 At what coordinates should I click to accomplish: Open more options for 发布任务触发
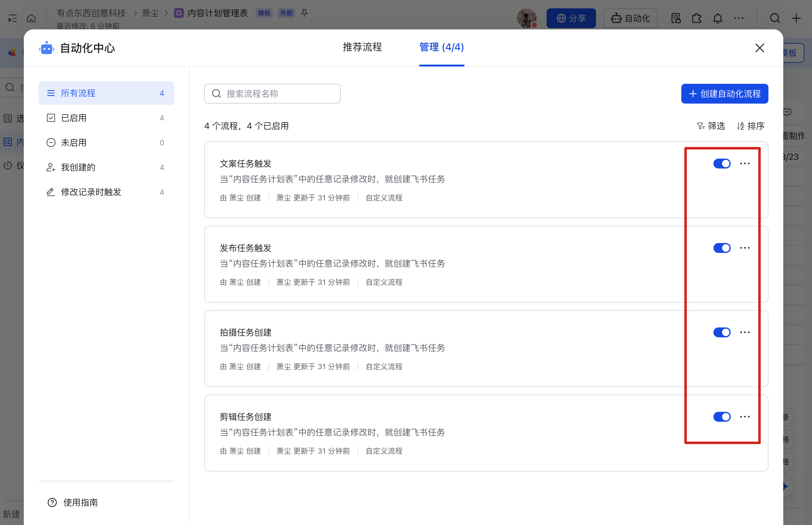click(745, 248)
